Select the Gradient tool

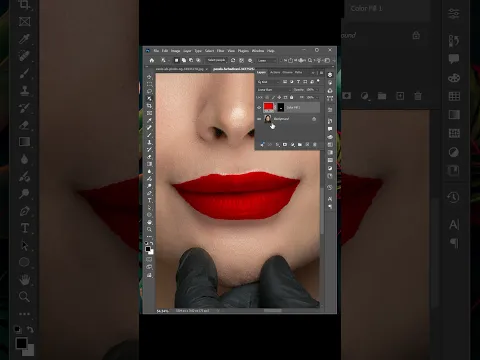click(149, 164)
